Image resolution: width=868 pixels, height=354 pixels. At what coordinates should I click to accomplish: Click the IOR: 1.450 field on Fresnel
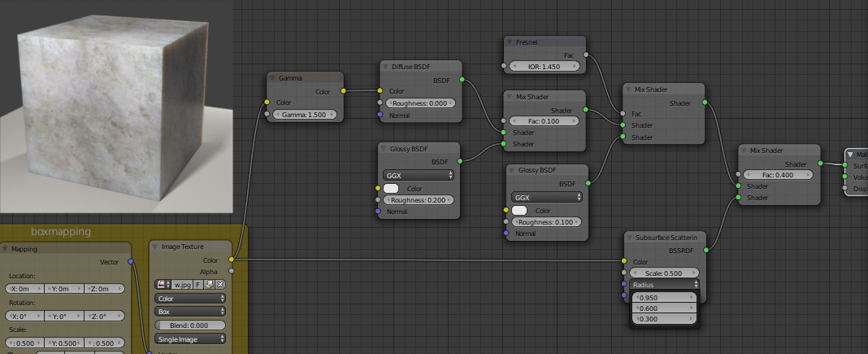(x=545, y=67)
